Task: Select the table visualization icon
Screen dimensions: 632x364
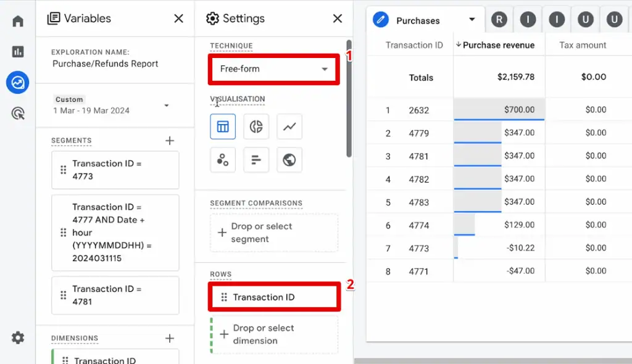Action: 223,126
